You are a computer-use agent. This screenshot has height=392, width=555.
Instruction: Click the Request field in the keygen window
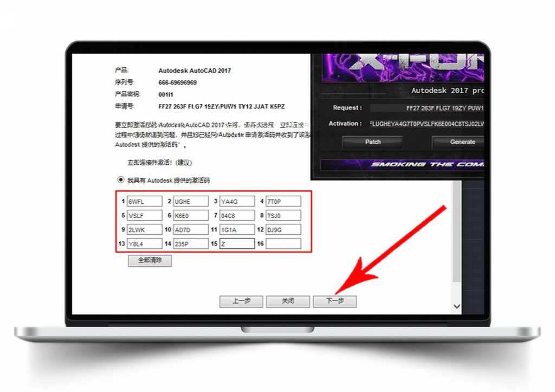point(427,108)
